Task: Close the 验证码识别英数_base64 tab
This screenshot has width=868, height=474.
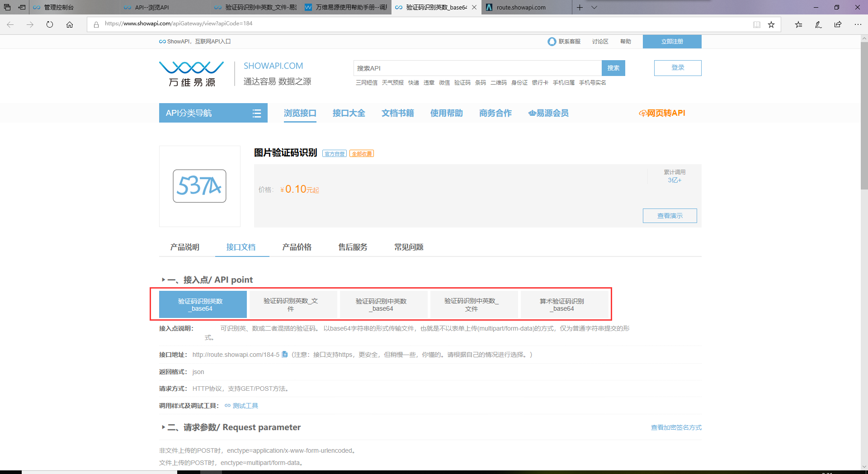Action: [x=474, y=7]
